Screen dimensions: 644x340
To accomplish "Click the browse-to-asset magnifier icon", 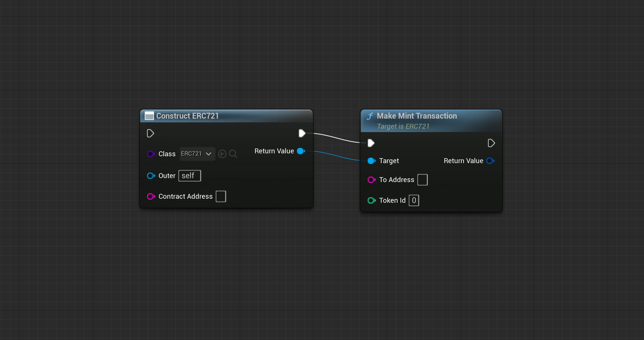I will (x=233, y=154).
